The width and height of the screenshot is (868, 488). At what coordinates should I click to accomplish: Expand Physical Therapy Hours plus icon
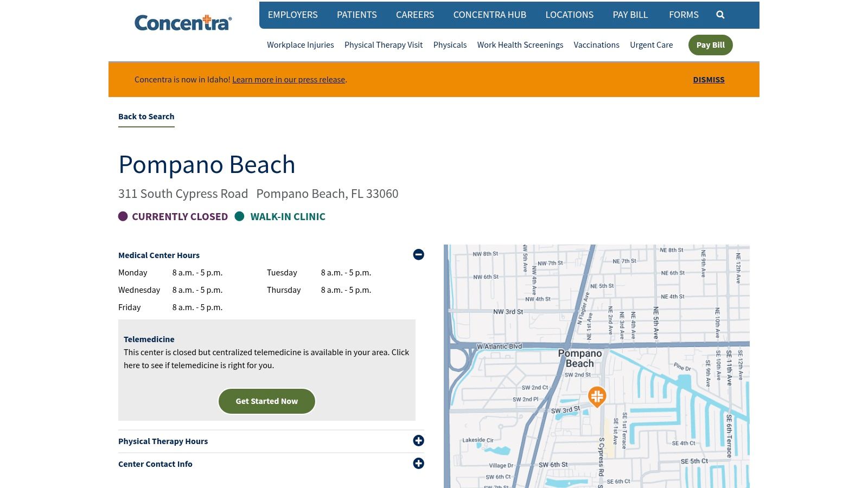coord(418,441)
